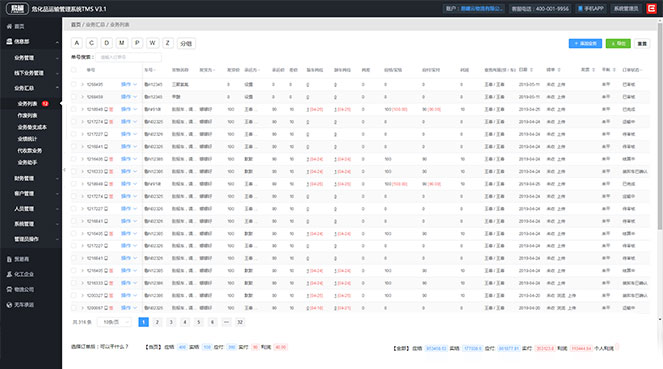
Task: Expand the row arrow of order 1268459
Action: [x=82, y=97]
